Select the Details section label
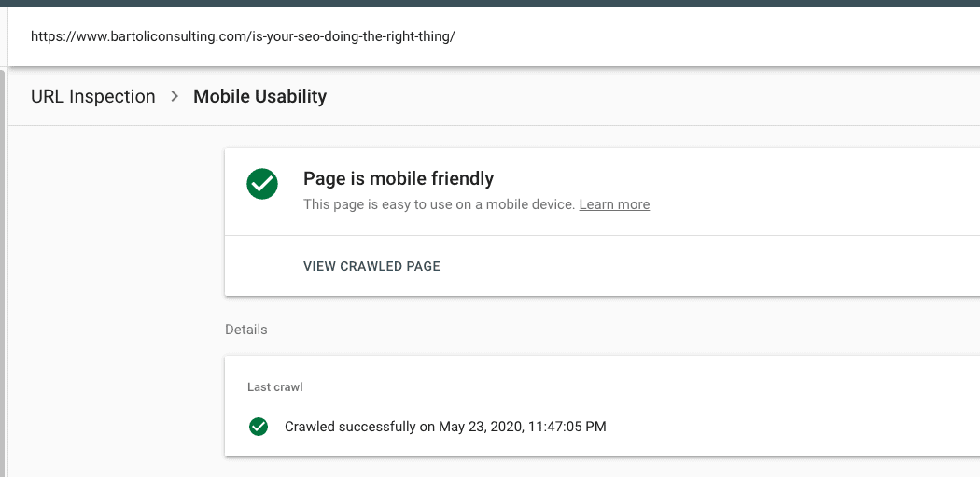Screen dimensions: 980x477 point(246,330)
